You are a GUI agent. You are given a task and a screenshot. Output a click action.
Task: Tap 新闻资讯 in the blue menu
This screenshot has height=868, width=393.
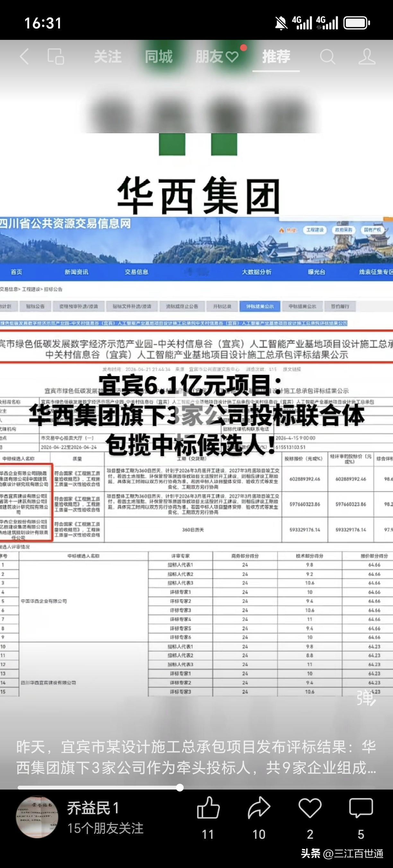tap(76, 272)
